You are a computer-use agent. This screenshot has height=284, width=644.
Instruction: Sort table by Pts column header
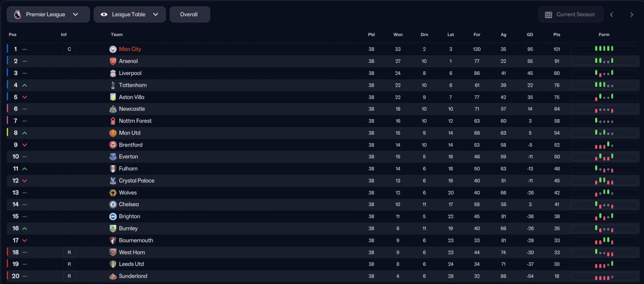click(x=556, y=35)
